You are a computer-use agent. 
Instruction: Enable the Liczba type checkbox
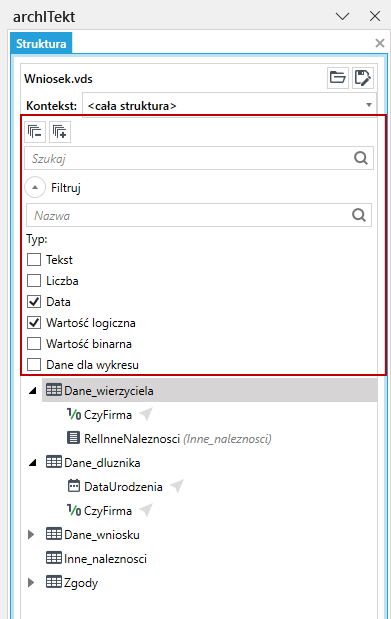[34, 281]
